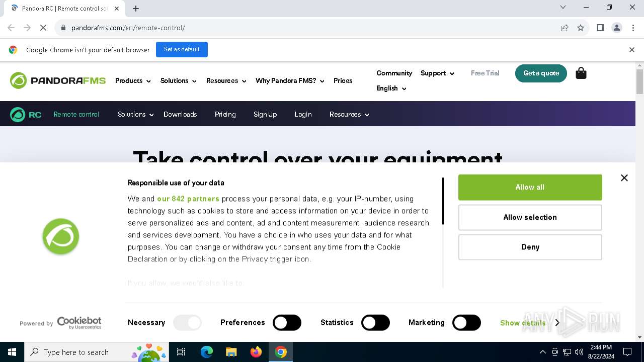Image resolution: width=644 pixels, height=362 pixels.
Task: Open Task View on taskbar
Action: pos(181,352)
